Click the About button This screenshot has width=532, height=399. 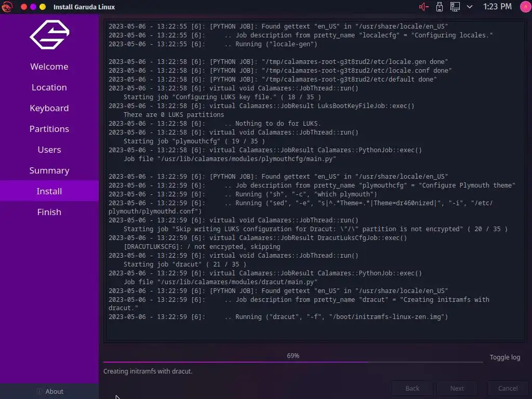49,391
